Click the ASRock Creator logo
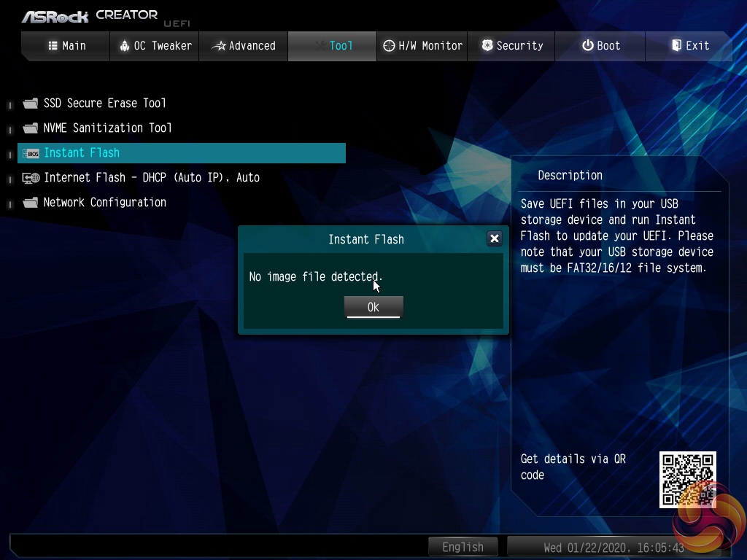 [x=90, y=16]
